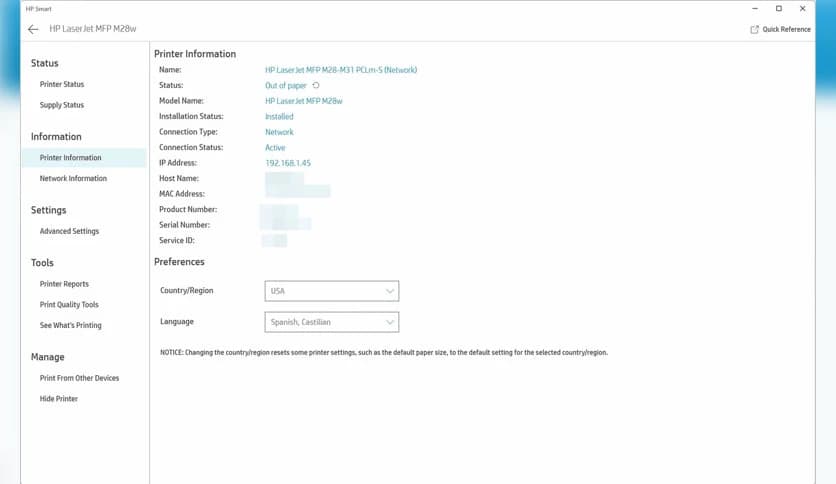
Task: Click printer name HP LaserJet MFP M28-M31 PCLm-S (Network)
Action: [341, 70]
